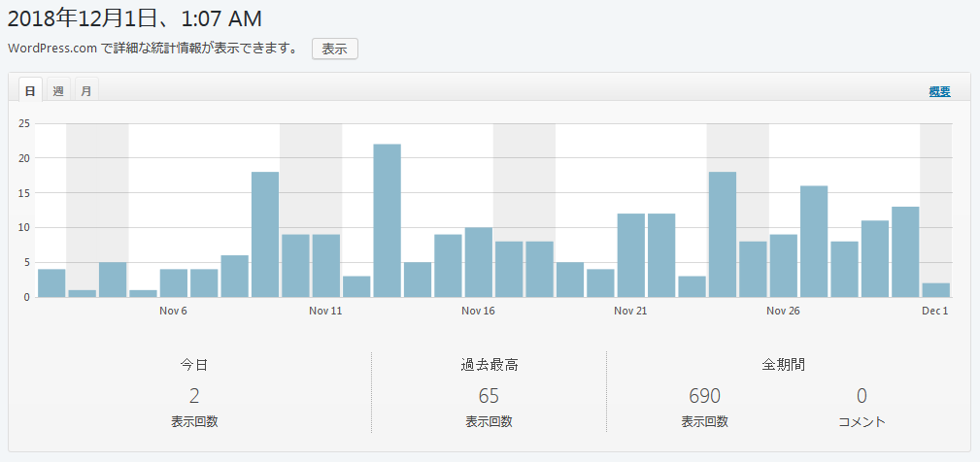
Task: Click the 過去最高 value of 65
Action: [489, 396]
